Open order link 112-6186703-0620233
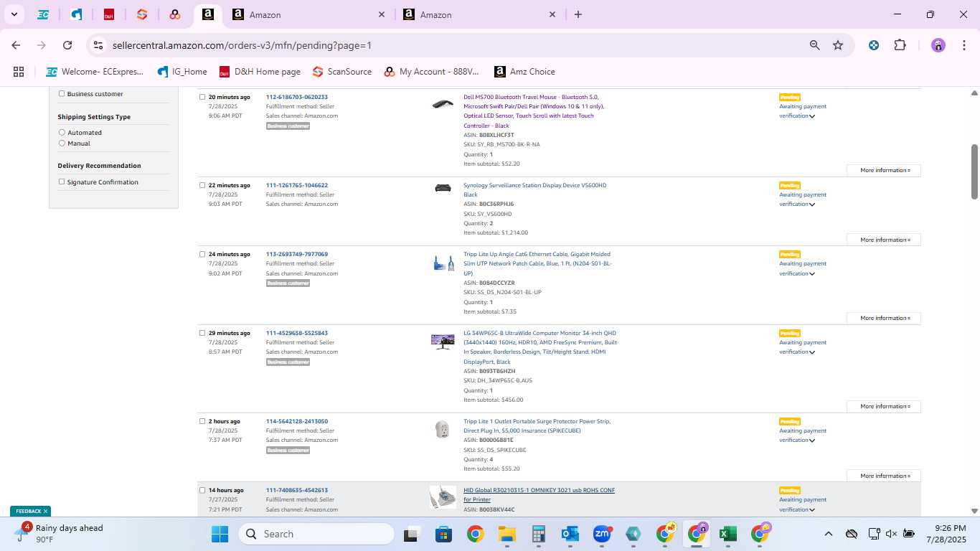The height and width of the screenshot is (551, 980). (297, 97)
